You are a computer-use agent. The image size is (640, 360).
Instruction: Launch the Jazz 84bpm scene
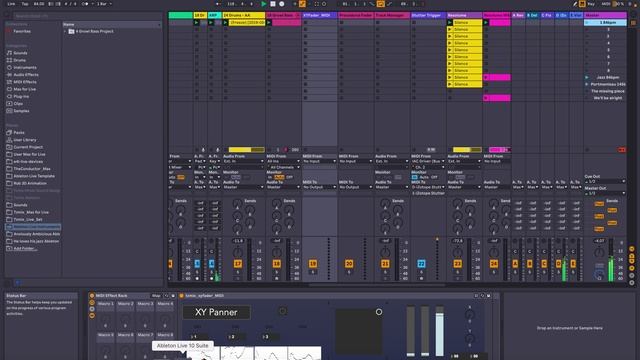pyautogui.click(x=587, y=77)
